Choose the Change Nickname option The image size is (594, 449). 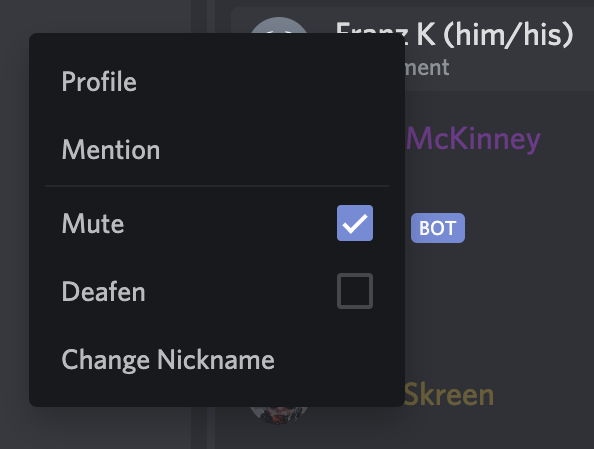pyautogui.click(x=217, y=359)
